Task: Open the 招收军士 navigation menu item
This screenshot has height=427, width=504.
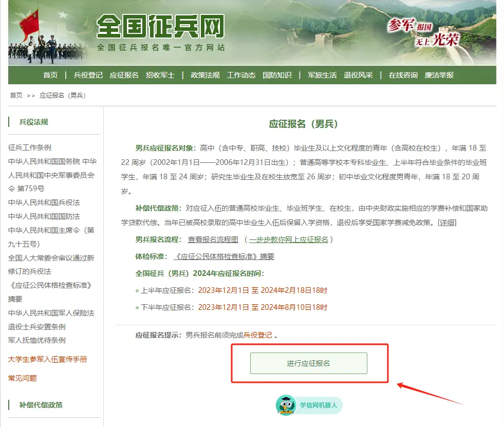Action: click(160, 75)
